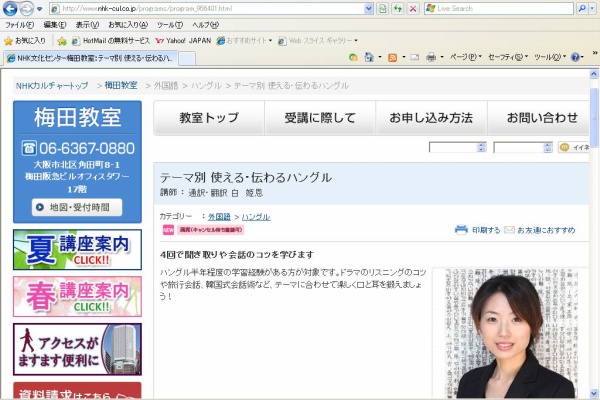
Task: Click the Stop loading X icon
Action: [413, 8]
